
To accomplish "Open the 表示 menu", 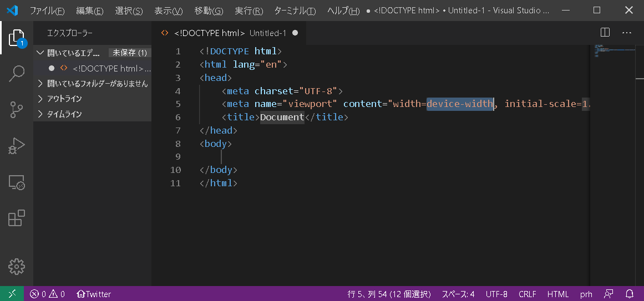I will [169, 11].
